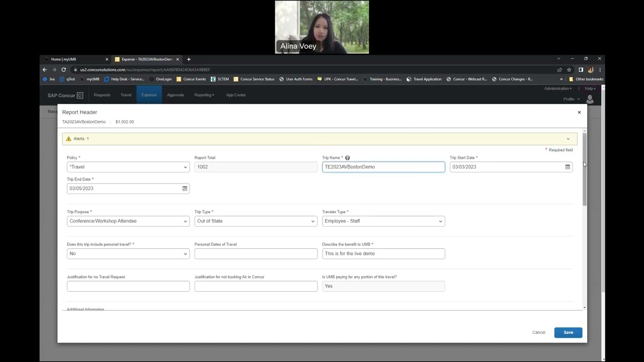The height and width of the screenshot is (362, 644).
Task: Click the Alina Voey video thumbnail
Action: [x=322, y=27]
